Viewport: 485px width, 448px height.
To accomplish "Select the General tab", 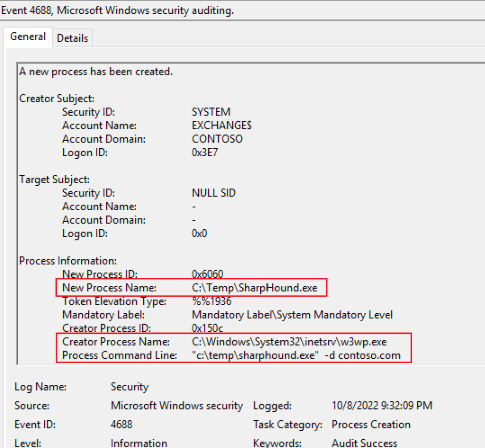I will pos(28,37).
